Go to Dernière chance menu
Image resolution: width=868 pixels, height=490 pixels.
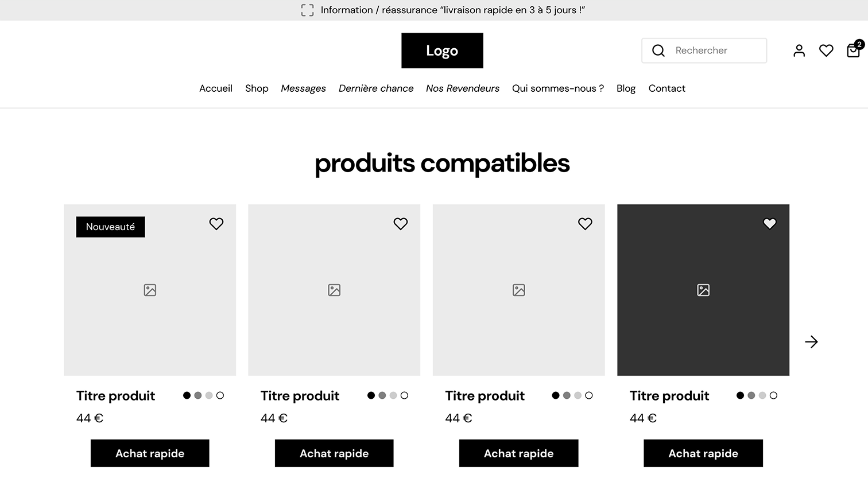coord(376,88)
